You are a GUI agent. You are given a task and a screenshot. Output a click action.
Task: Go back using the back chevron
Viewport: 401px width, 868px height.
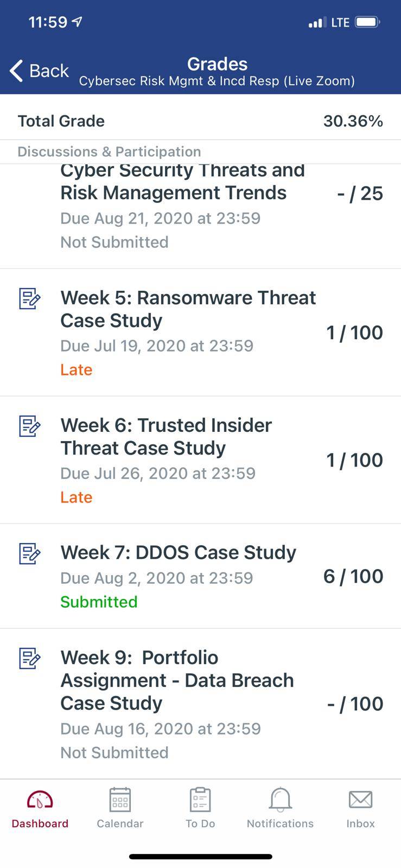click(16, 71)
